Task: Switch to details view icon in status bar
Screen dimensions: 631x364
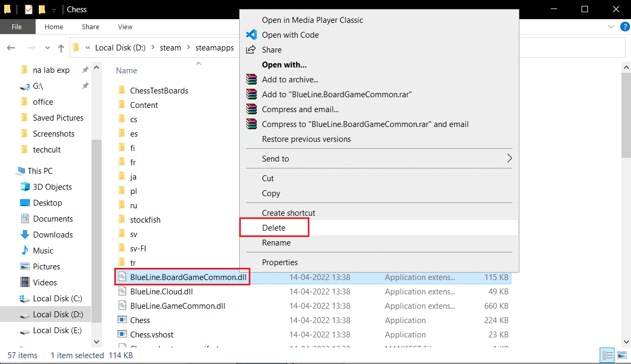Action: point(607,355)
